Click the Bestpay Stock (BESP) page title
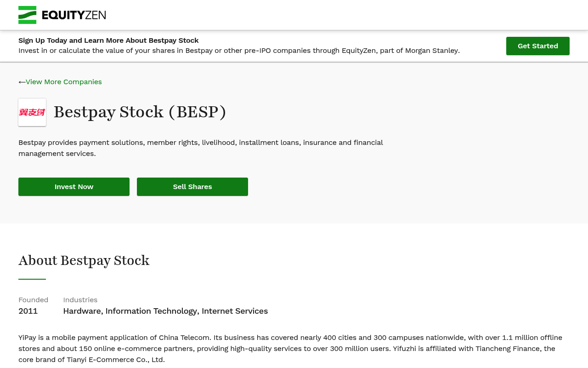The width and height of the screenshot is (588, 368). coord(140,112)
